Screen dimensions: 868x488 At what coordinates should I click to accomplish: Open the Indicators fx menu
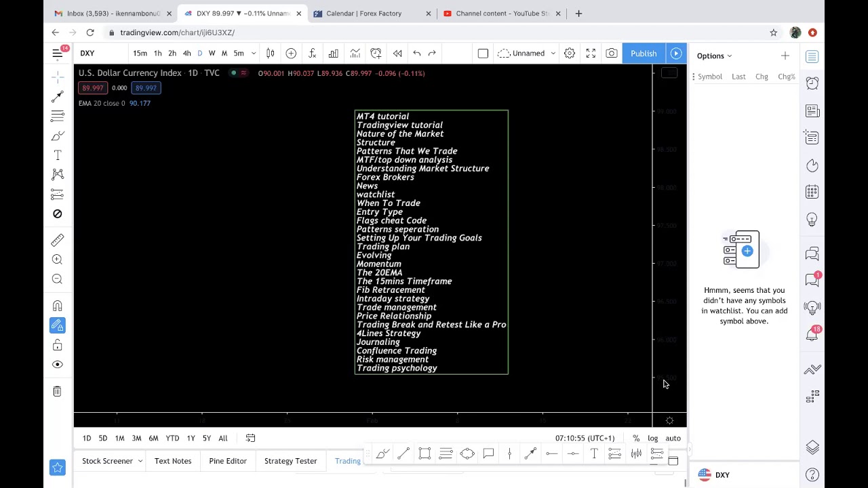coord(312,54)
